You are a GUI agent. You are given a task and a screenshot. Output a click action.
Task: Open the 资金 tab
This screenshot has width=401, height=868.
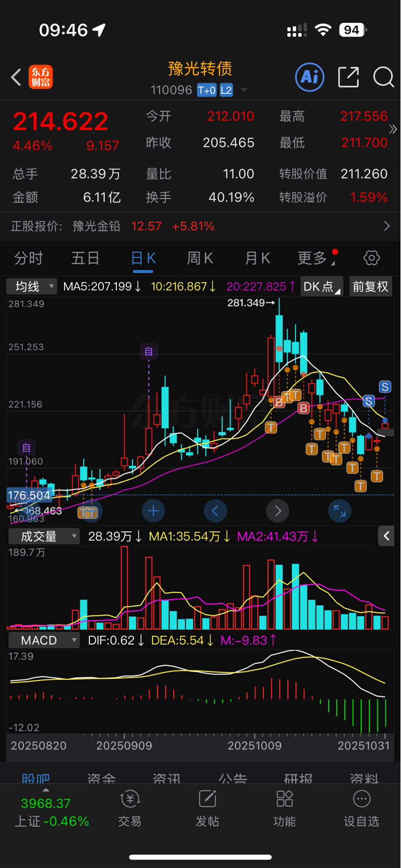[102, 778]
